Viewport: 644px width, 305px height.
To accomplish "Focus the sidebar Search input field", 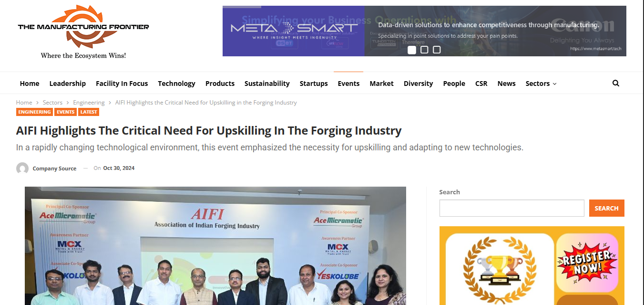I will (x=511, y=208).
